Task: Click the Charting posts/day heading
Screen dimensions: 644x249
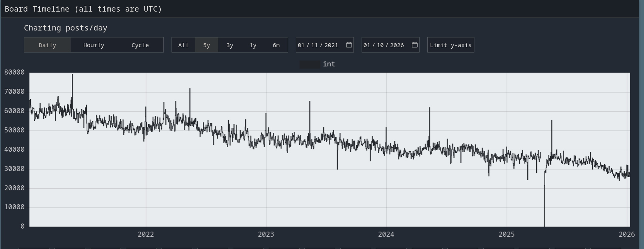Action: click(x=65, y=28)
